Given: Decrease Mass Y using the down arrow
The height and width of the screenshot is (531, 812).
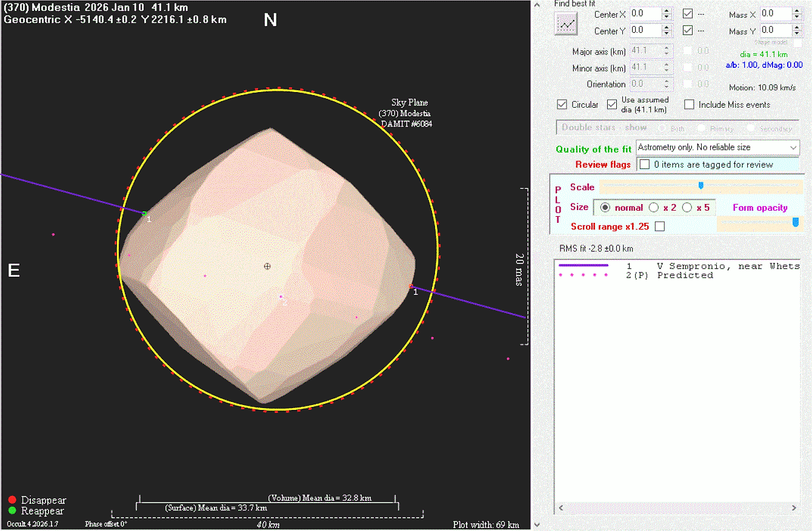Looking at the screenshot, I should click(797, 33).
